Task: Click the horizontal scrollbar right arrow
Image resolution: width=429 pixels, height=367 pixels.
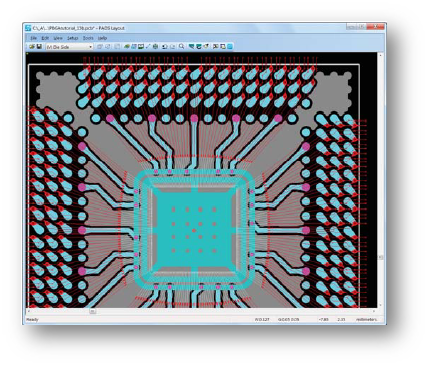Action: point(374,311)
